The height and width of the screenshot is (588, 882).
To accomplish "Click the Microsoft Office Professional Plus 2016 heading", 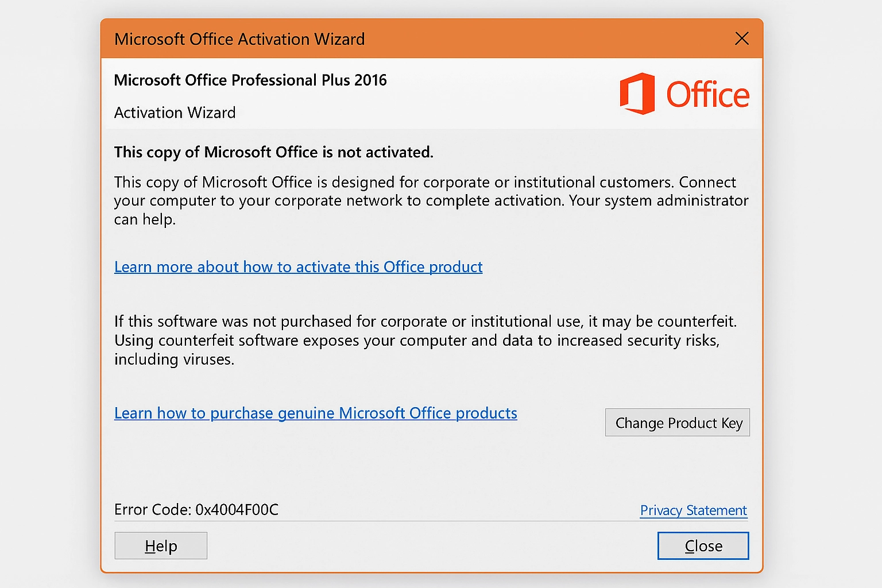I will point(250,80).
